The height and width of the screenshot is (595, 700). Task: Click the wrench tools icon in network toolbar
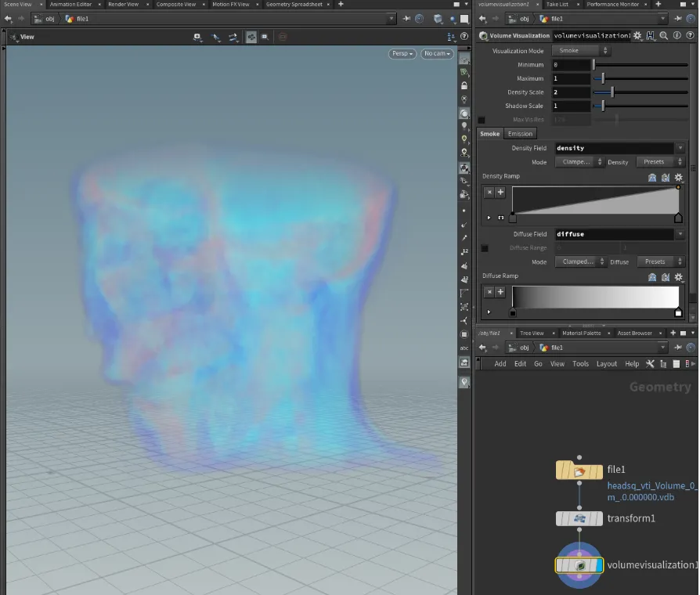pyautogui.click(x=651, y=364)
